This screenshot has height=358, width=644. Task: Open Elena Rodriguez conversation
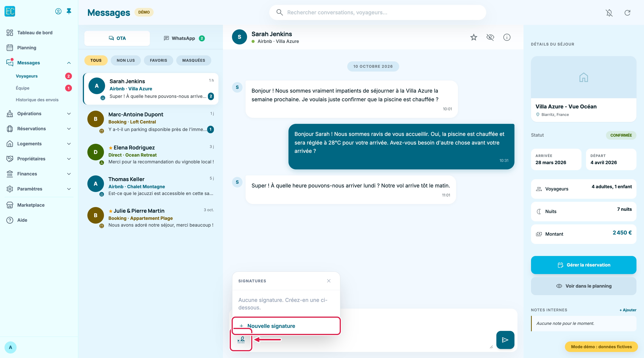tap(151, 155)
